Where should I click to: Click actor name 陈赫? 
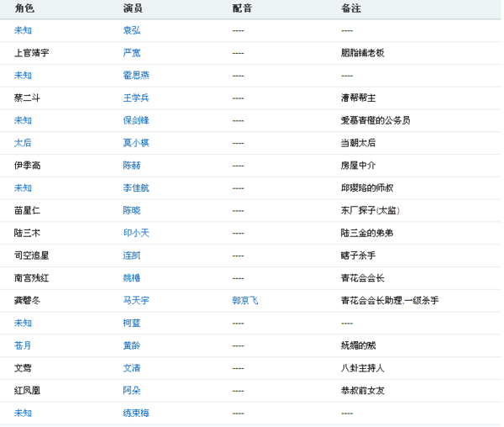[x=132, y=166]
